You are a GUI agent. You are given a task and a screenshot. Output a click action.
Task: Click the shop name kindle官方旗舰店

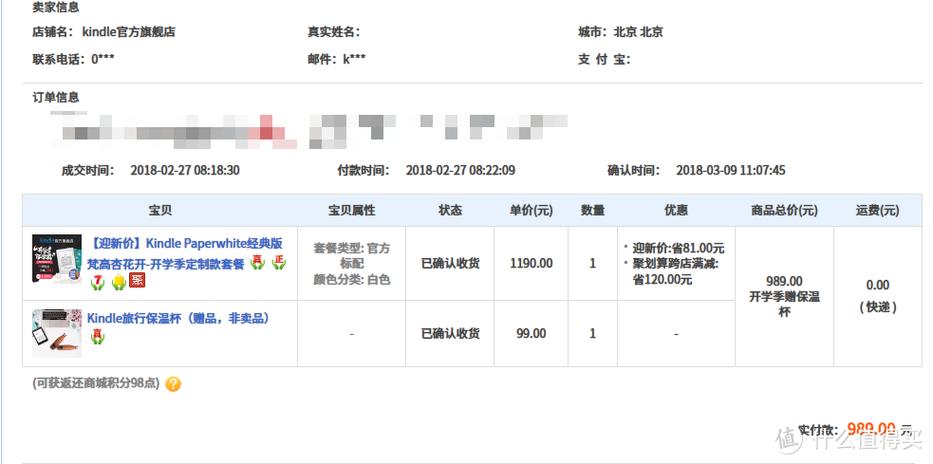click(129, 32)
